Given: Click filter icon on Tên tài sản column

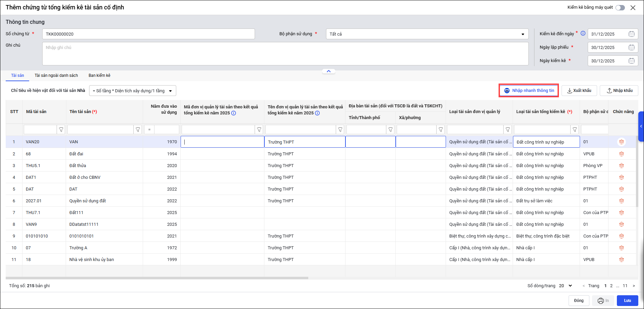Looking at the screenshot, I should (138, 130).
